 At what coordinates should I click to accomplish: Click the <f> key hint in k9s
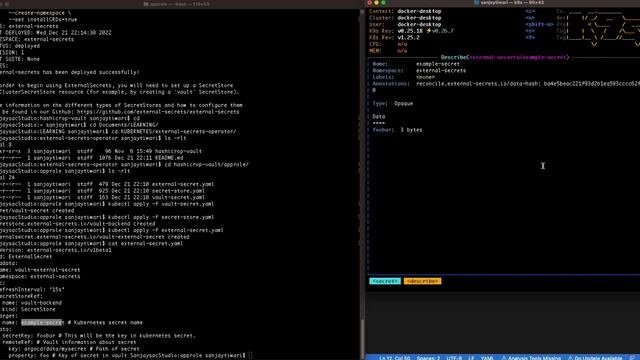(x=530, y=38)
